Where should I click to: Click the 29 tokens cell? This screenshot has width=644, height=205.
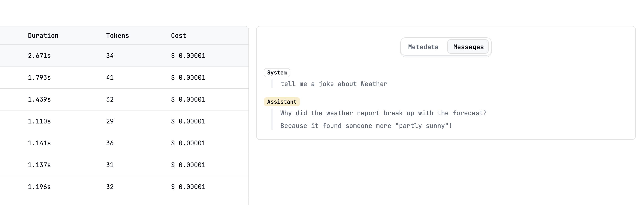(x=110, y=121)
